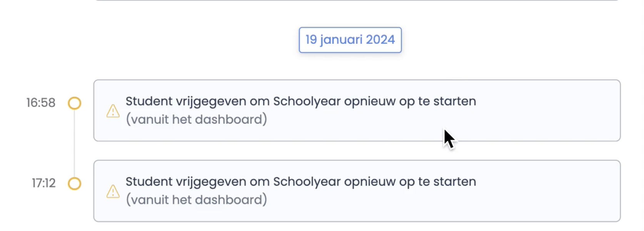Click the warning icon in the 16:58 entry

(x=113, y=111)
